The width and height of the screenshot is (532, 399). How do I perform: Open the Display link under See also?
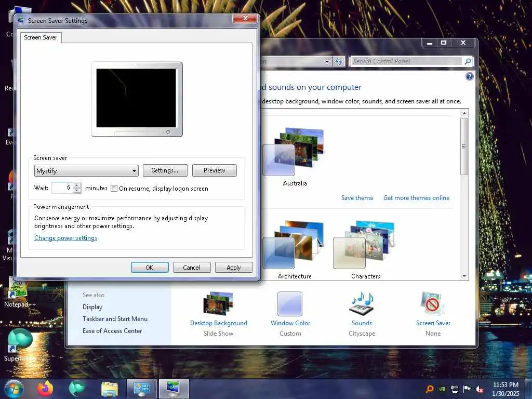92,307
